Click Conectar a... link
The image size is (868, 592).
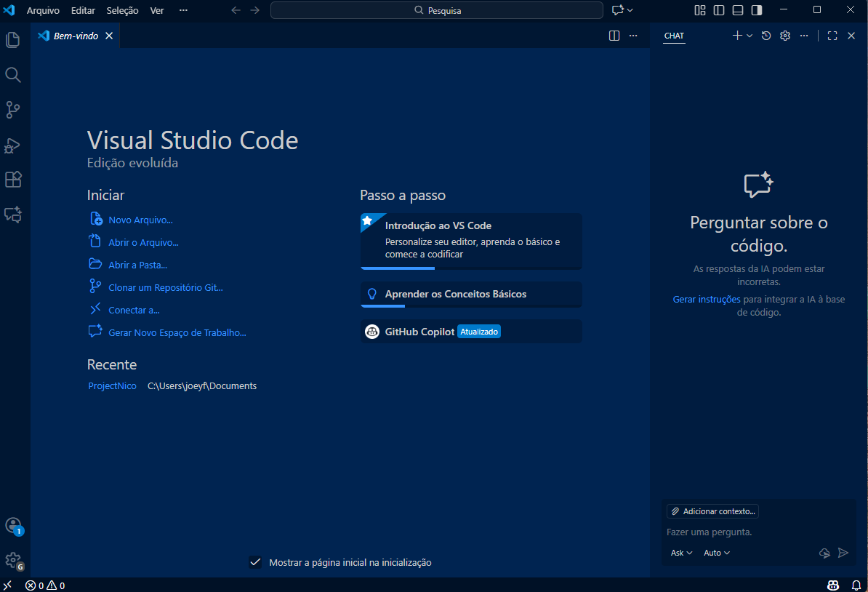(134, 310)
